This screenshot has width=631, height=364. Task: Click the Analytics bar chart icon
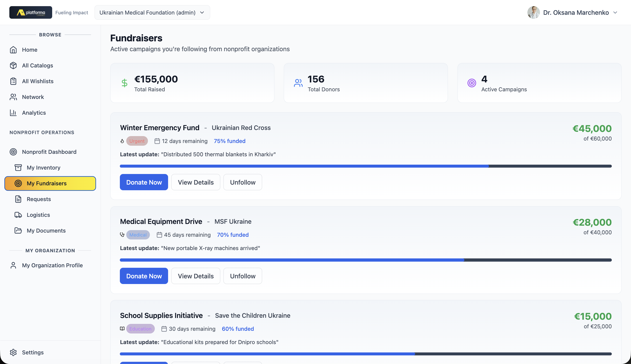[x=13, y=113]
